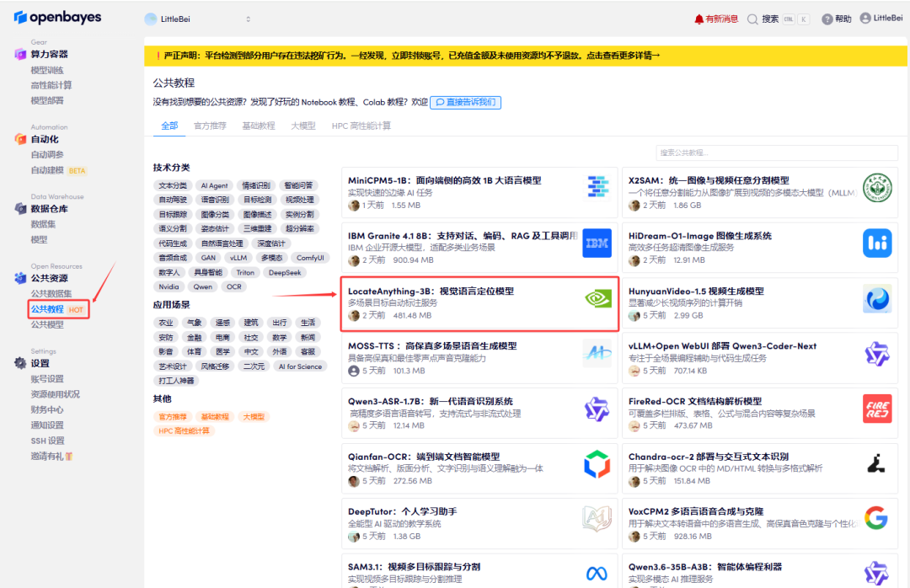
Task: Open vLLM+Open WebUI Qwen3-Coder-Next tutorial
Action: coord(722,346)
